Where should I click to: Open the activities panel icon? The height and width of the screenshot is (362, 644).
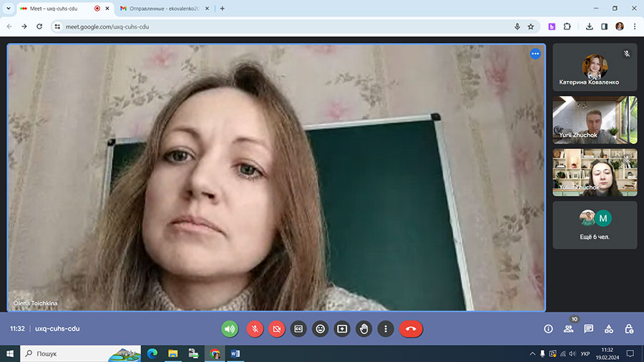pos(609,329)
